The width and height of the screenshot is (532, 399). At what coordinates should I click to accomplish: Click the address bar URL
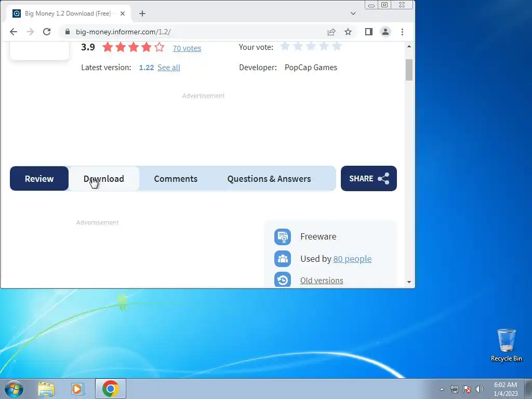coord(123,32)
